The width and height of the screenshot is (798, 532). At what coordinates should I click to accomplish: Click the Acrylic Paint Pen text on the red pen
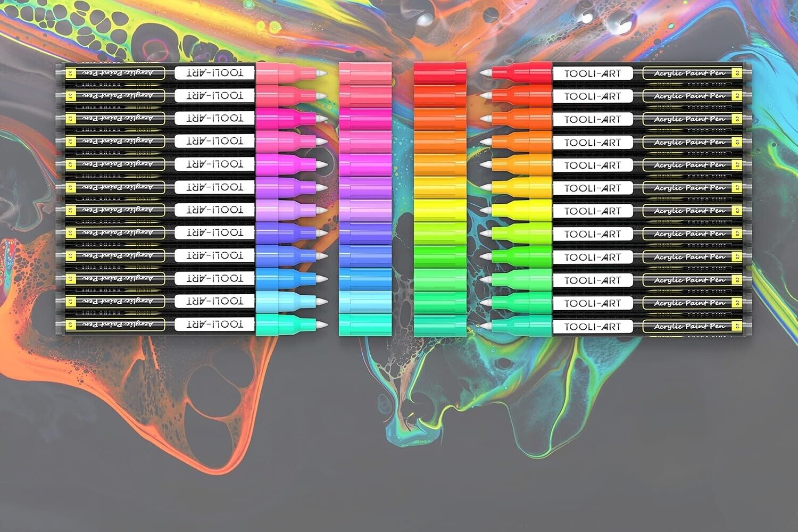click(689, 73)
